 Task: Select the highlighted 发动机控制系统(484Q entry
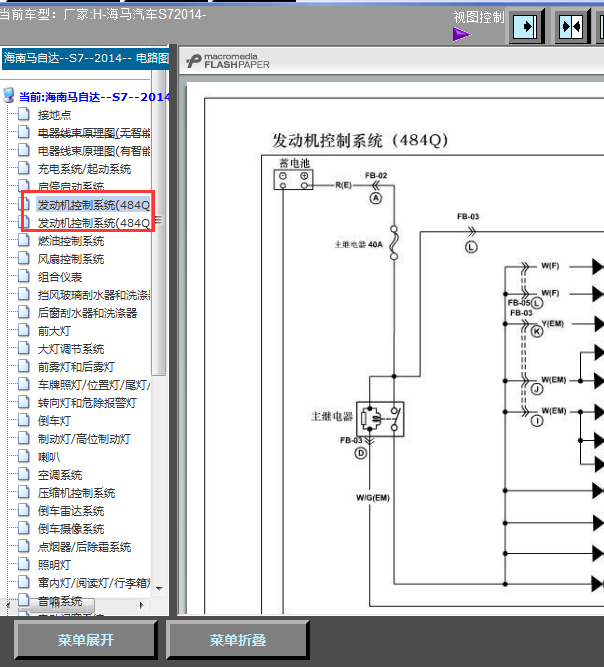point(94,205)
